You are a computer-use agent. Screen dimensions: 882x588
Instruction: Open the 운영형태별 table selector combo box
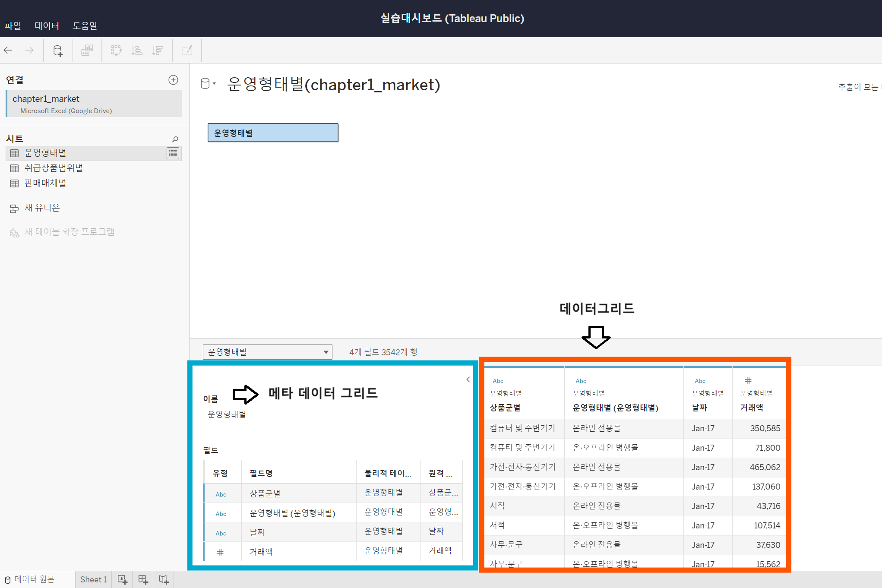[267, 352]
